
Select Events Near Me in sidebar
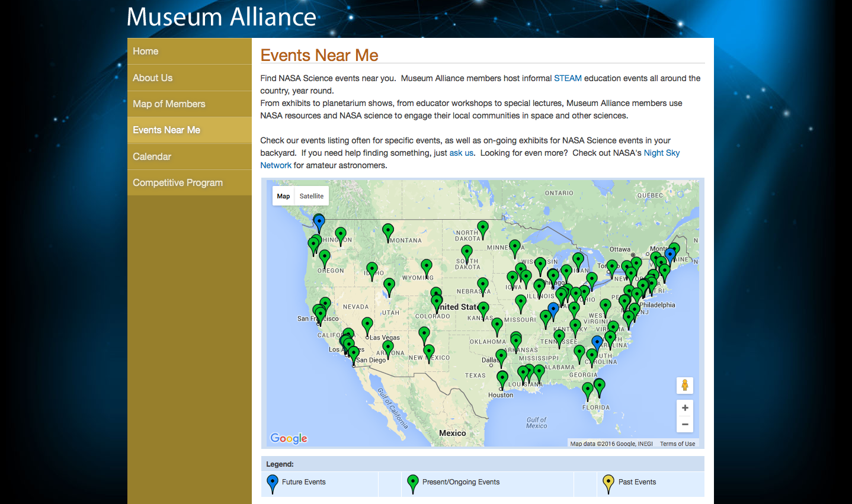coord(190,130)
